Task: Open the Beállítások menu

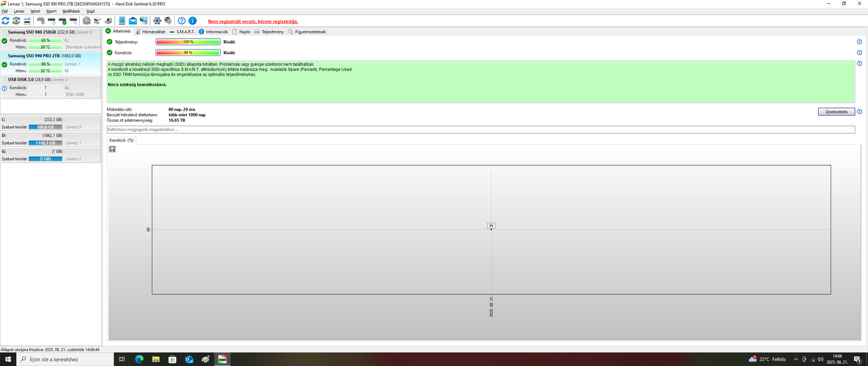Action: point(71,11)
